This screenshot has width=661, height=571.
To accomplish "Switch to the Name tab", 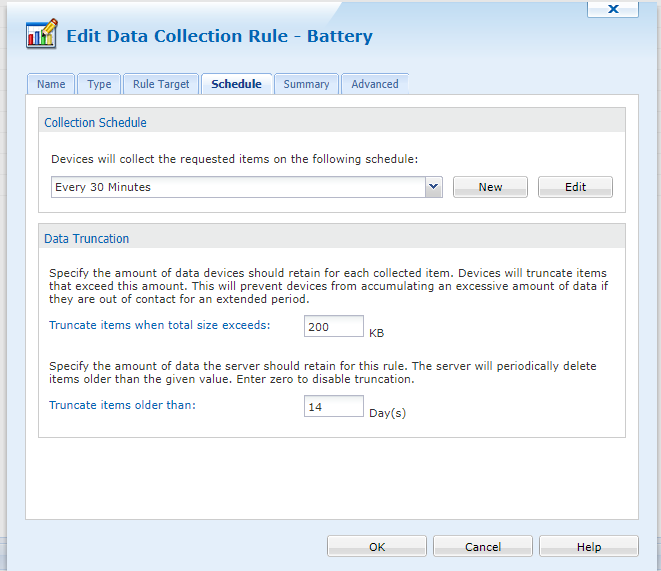I will (x=51, y=84).
